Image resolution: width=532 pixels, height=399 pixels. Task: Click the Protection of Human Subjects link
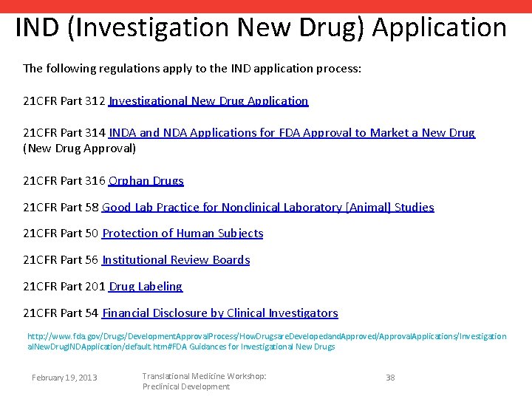coord(183,233)
